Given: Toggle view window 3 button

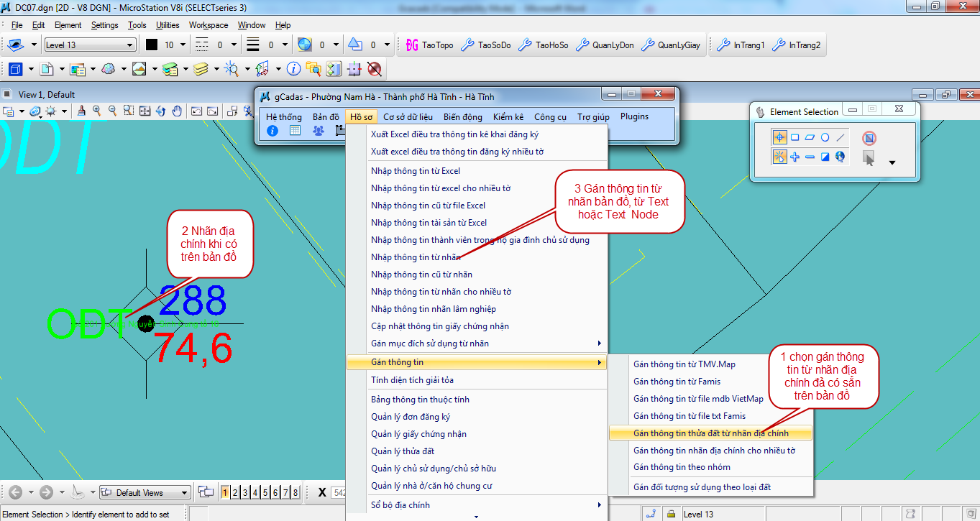Looking at the screenshot, I should pos(245,492).
